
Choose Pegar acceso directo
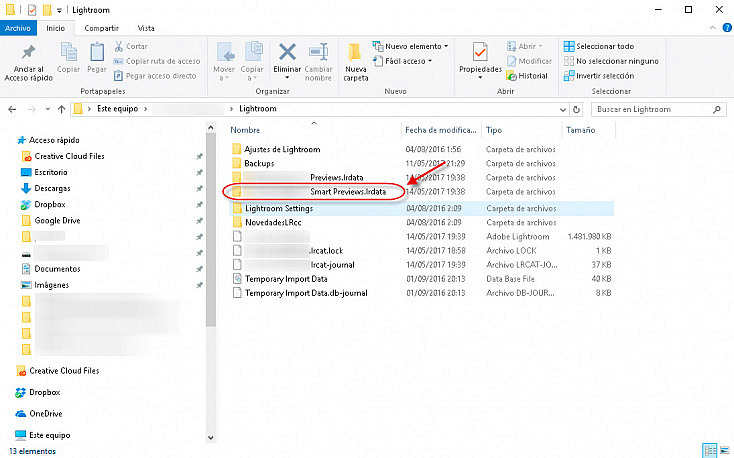155,76
